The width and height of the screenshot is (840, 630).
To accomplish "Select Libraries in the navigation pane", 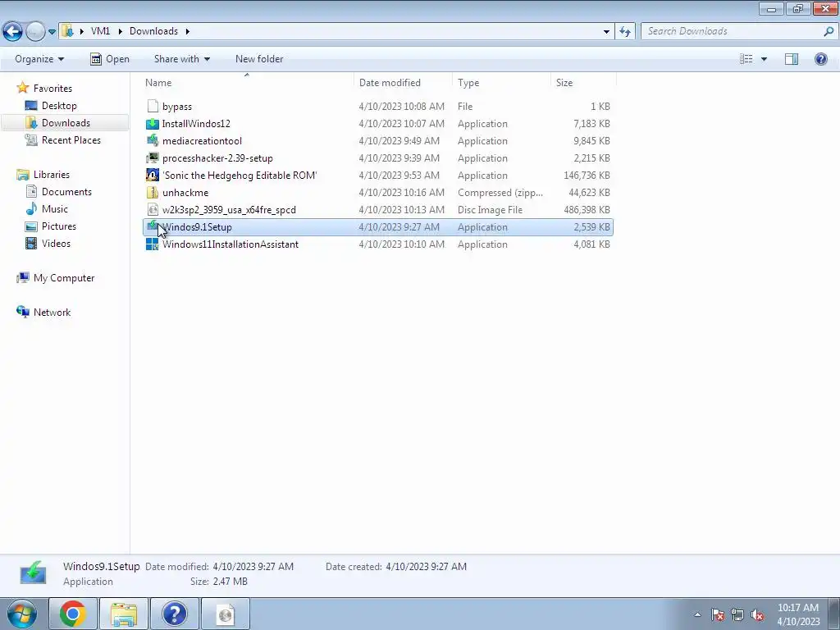I will pyautogui.click(x=52, y=175).
